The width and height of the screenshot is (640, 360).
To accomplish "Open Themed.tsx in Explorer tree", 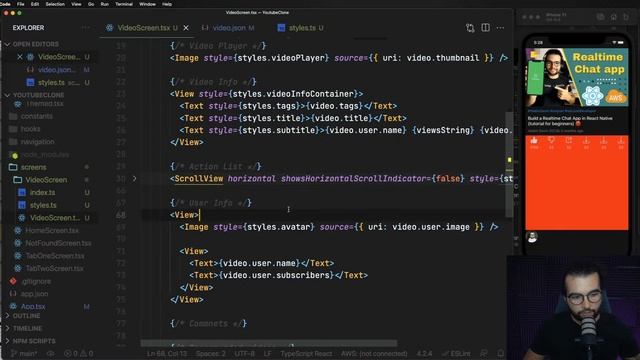I will pos(45,104).
